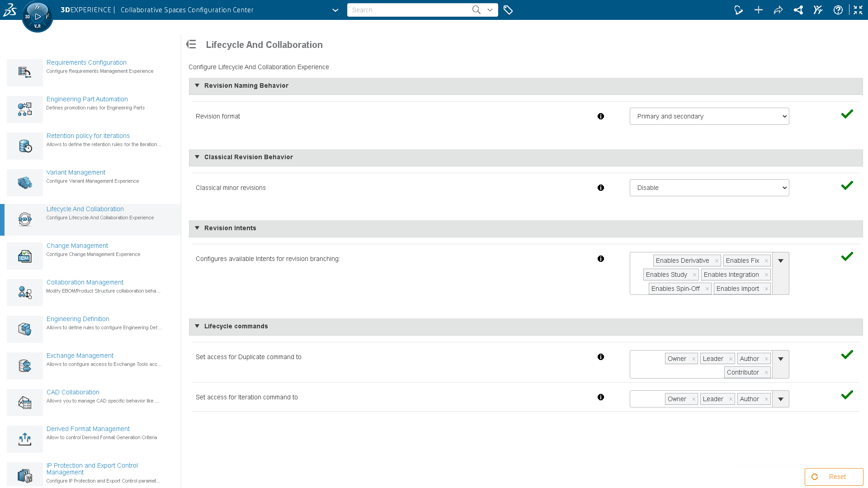Viewport: 868px width, 488px height.
Task: Show info for Classical minor revisions
Action: tap(601, 188)
